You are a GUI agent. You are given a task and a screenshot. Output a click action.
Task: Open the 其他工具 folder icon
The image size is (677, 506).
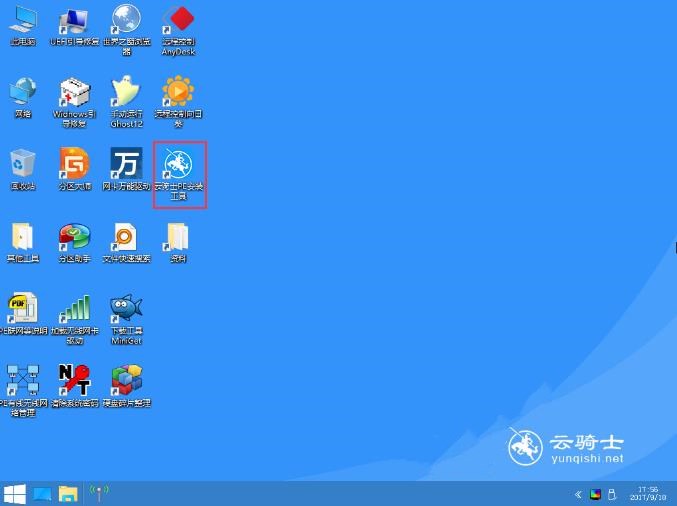pos(23,243)
